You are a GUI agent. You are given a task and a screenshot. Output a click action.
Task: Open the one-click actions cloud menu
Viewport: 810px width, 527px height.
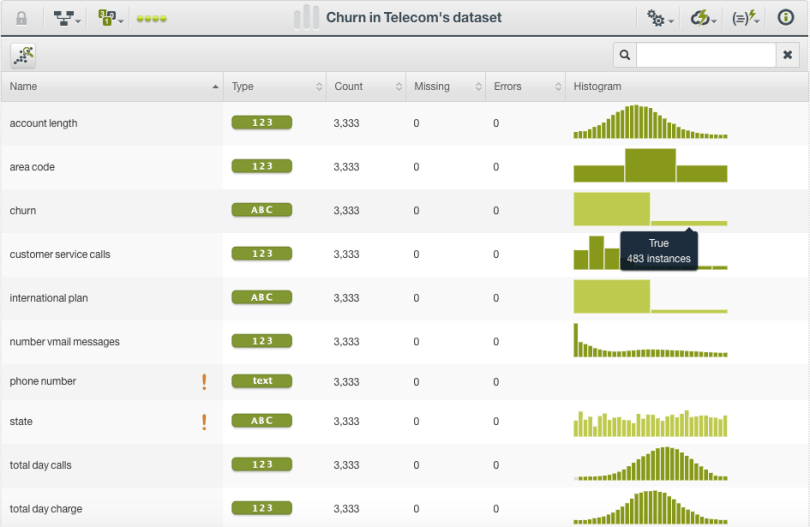(x=704, y=18)
